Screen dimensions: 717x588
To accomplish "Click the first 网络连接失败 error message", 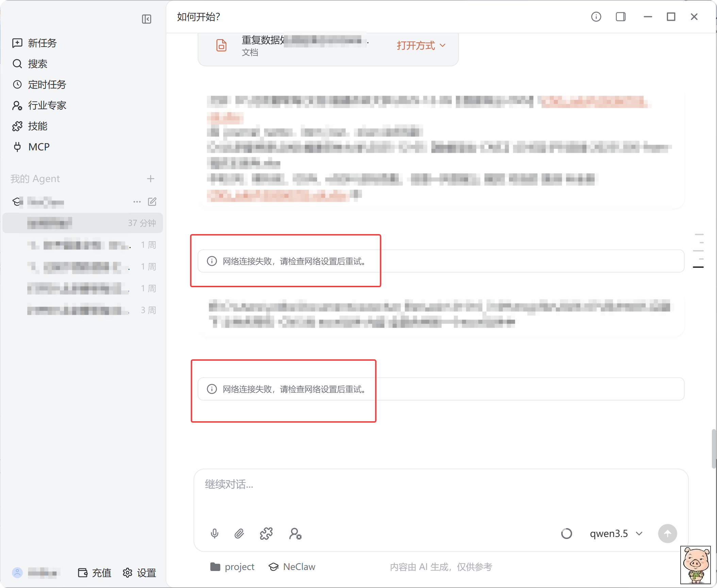I will (441, 261).
